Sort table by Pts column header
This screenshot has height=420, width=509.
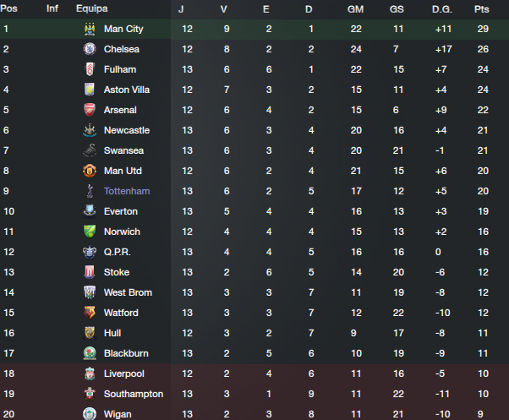click(482, 8)
